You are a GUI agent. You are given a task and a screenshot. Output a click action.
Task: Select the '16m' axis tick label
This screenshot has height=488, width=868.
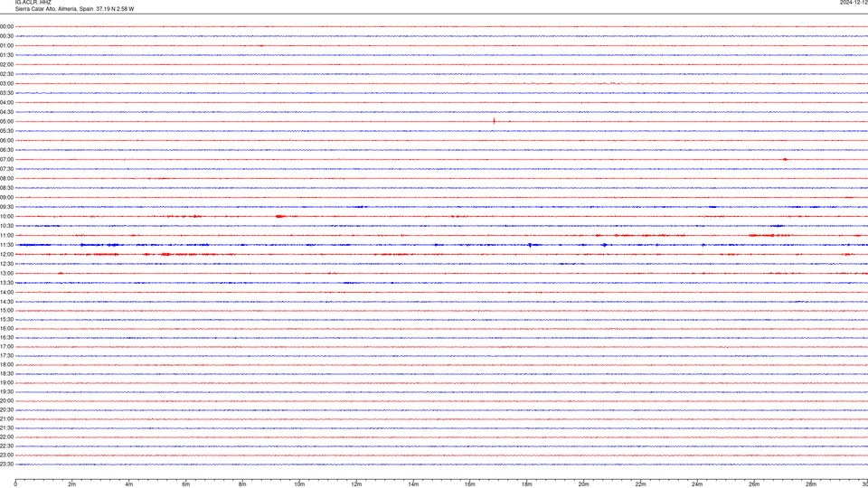click(x=470, y=484)
